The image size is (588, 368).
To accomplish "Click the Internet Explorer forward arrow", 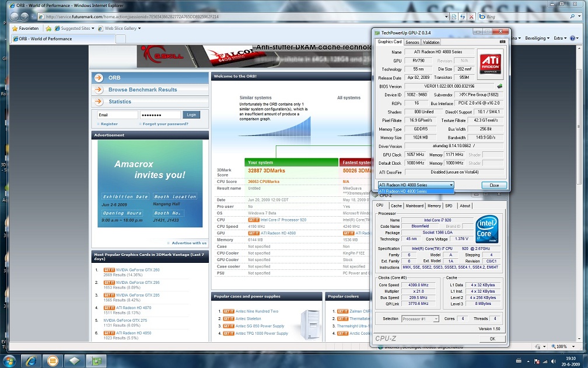I will 24,16.
